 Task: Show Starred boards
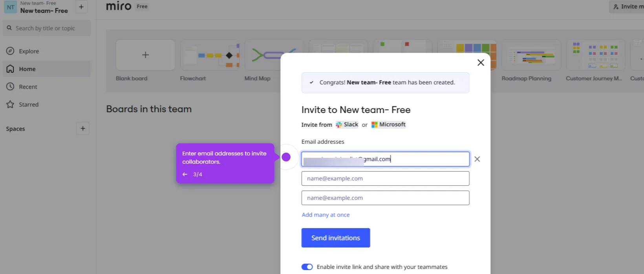point(47,104)
